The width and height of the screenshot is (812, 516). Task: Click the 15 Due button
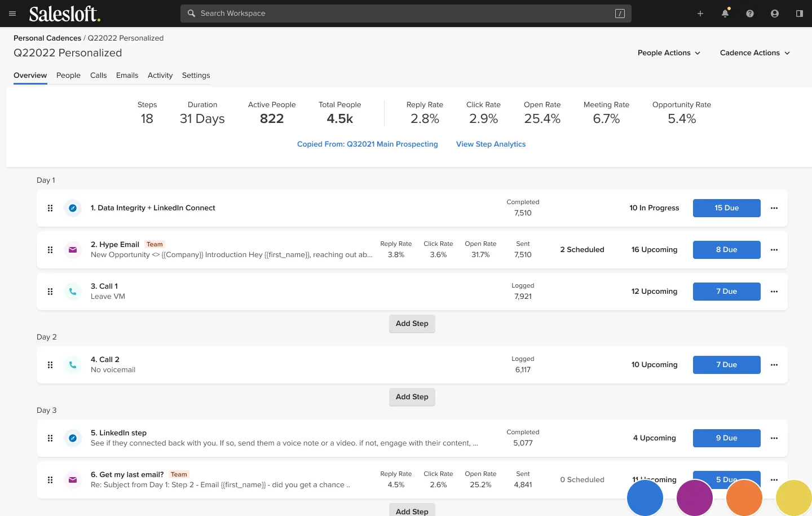(x=726, y=208)
